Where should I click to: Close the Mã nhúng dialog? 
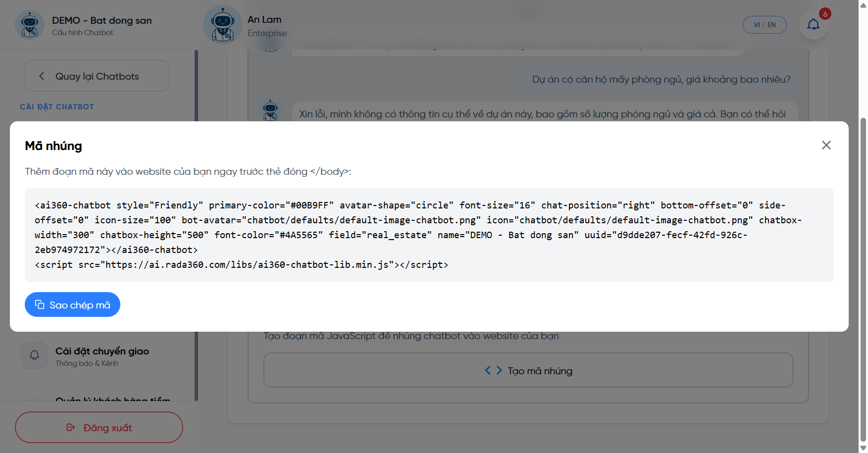point(826,145)
